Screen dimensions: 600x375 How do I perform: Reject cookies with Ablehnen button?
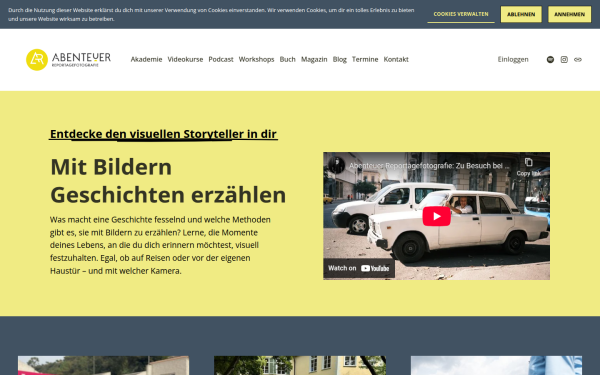click(521, 14)
